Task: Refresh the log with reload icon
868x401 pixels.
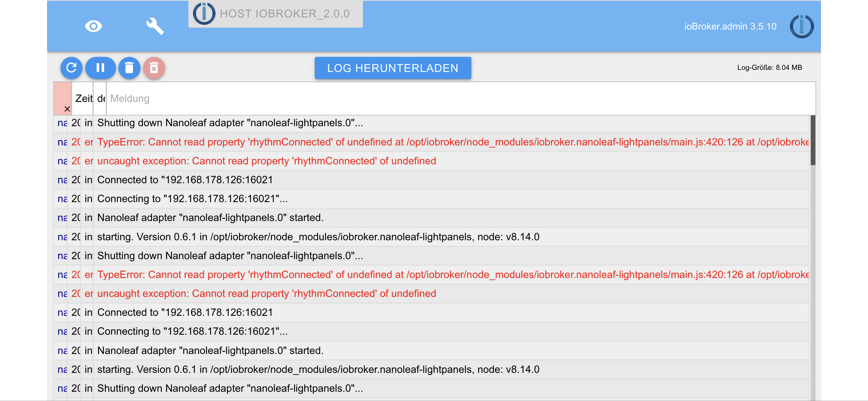Action: pos(71,68)
